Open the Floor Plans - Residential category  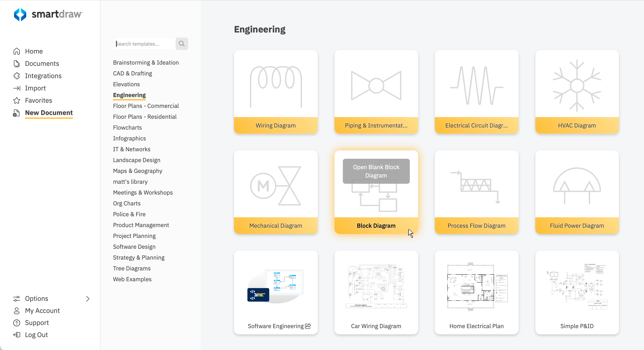[x=145, y=117]
